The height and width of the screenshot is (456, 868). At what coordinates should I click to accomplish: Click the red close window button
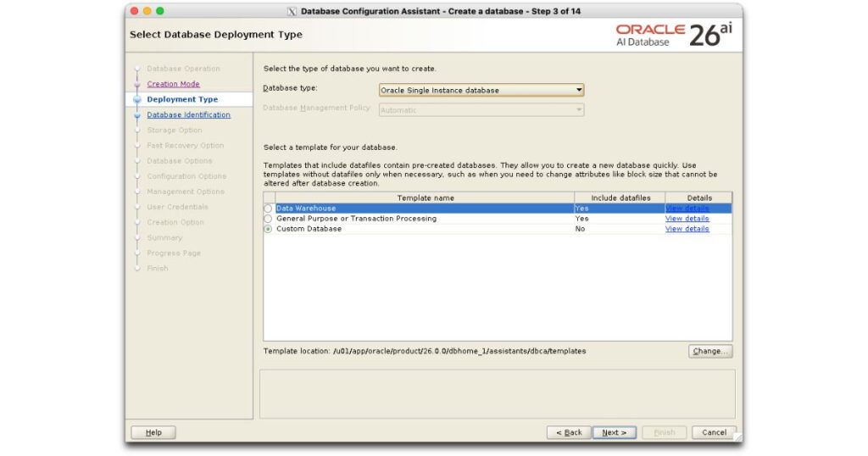134,11
